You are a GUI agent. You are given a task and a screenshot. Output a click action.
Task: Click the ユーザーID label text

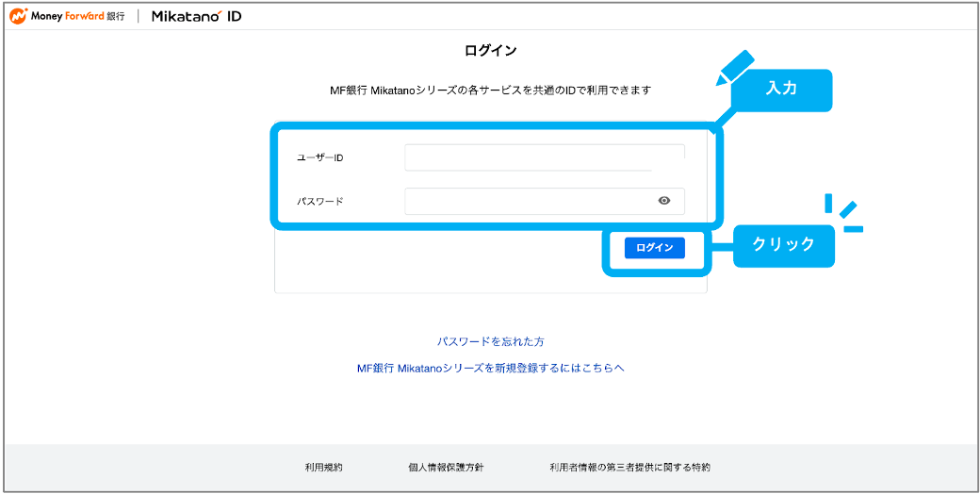(320, 157)
